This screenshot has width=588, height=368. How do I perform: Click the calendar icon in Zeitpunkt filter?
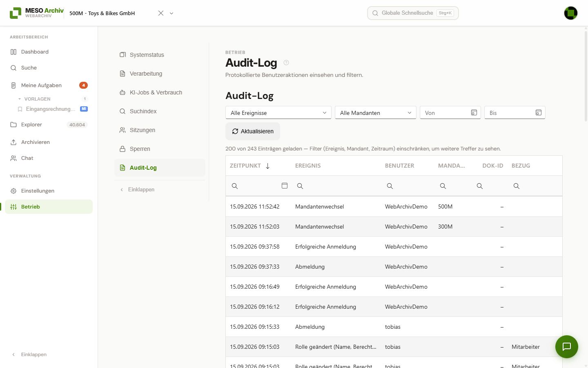click(x=285, y=186)
